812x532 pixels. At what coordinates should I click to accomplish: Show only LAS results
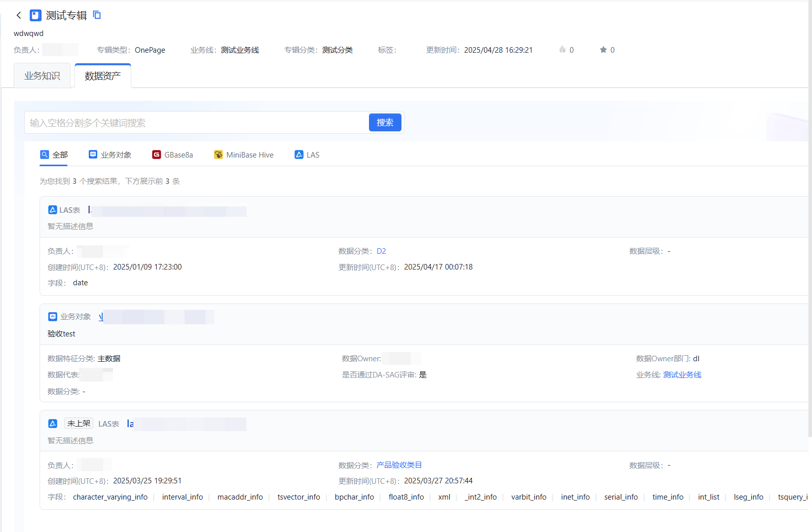coord(307,155)
